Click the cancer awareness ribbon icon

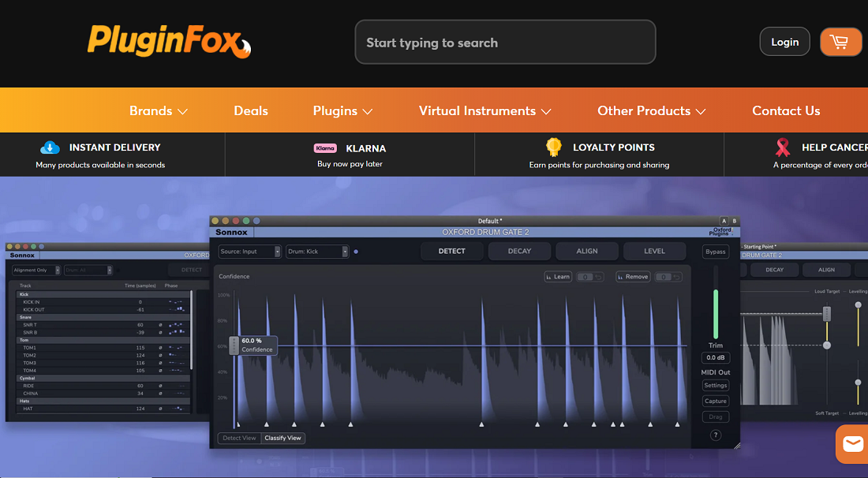pyautogui.click(x=783, y=148)
